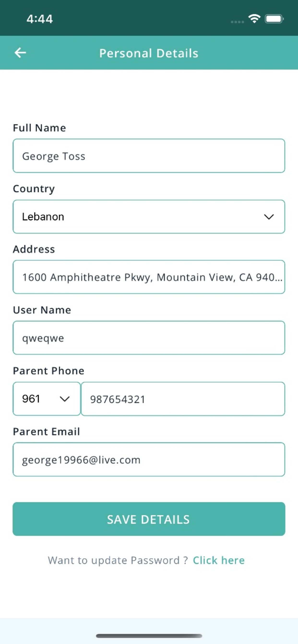Click the Parent Email input field
The width and height of the screenshot is (298, 644).
tap(149, 460)
